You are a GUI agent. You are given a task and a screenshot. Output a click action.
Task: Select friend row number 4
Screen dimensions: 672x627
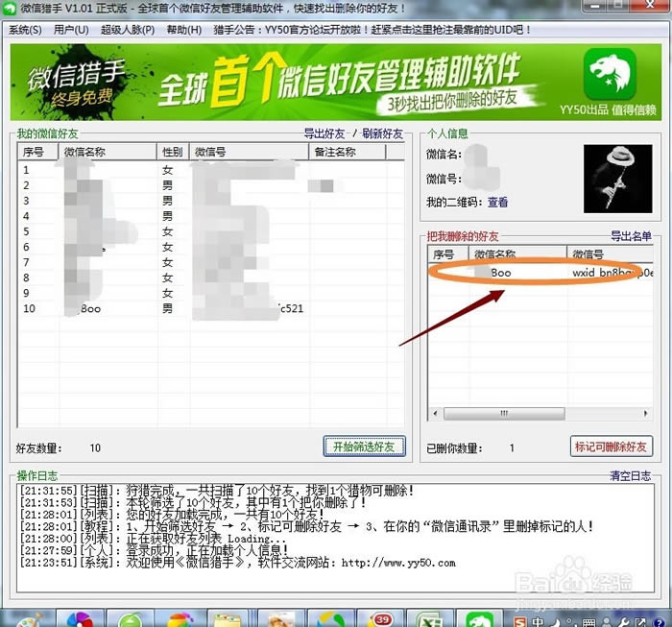[210, 216]
